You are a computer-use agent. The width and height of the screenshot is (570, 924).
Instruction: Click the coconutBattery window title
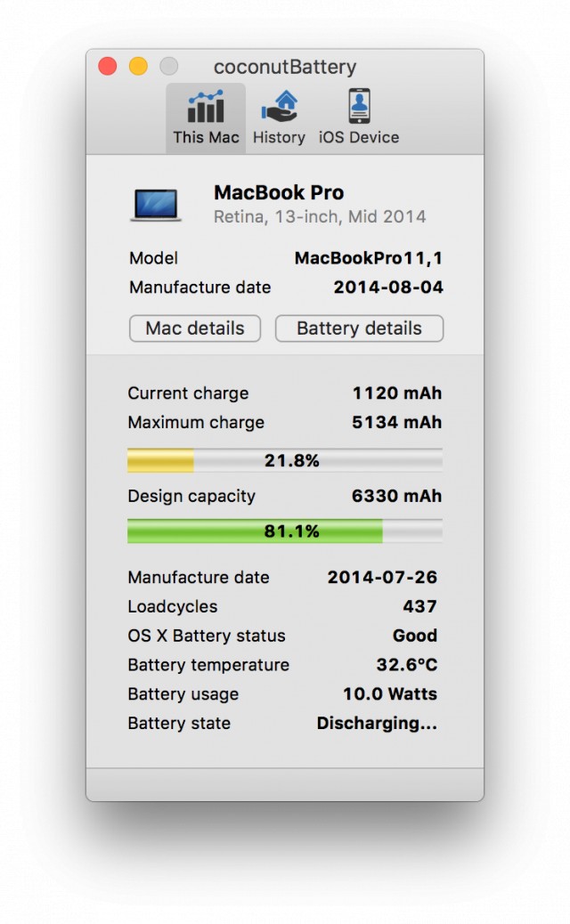[285, 68]
